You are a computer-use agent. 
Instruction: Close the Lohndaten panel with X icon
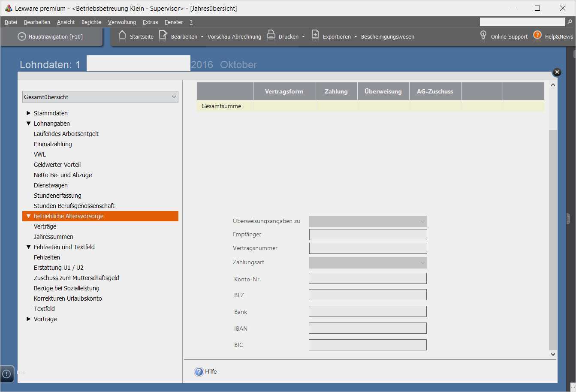pos(557,72)
